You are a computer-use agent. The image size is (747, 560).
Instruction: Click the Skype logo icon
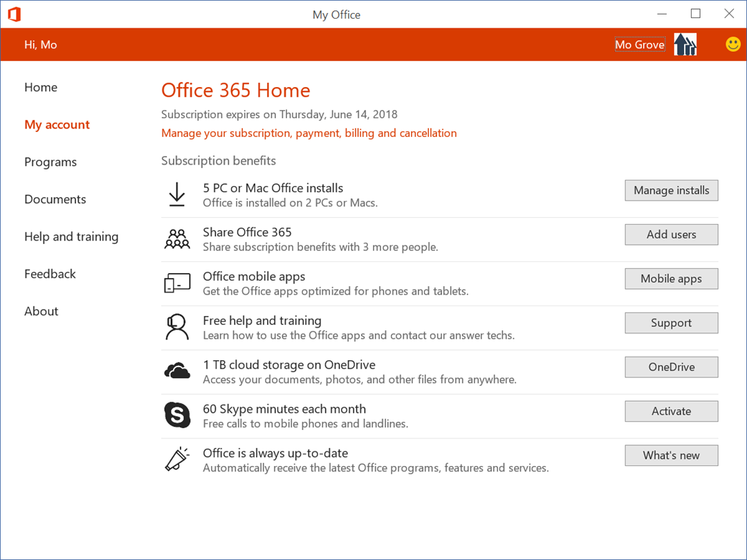coord(177,415)
